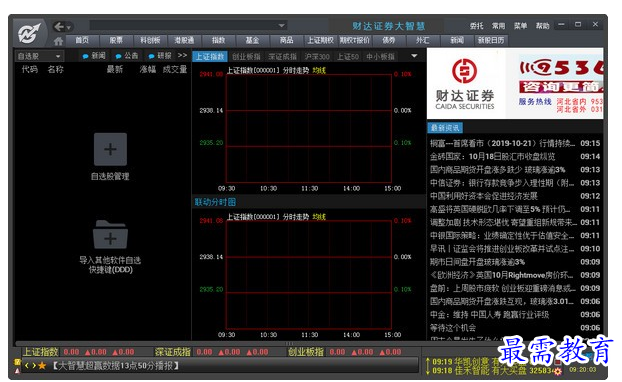Click the ticker previous arrow
This screenshot has width=622, height=382.
pyautogui.click(x=27, y=365)
